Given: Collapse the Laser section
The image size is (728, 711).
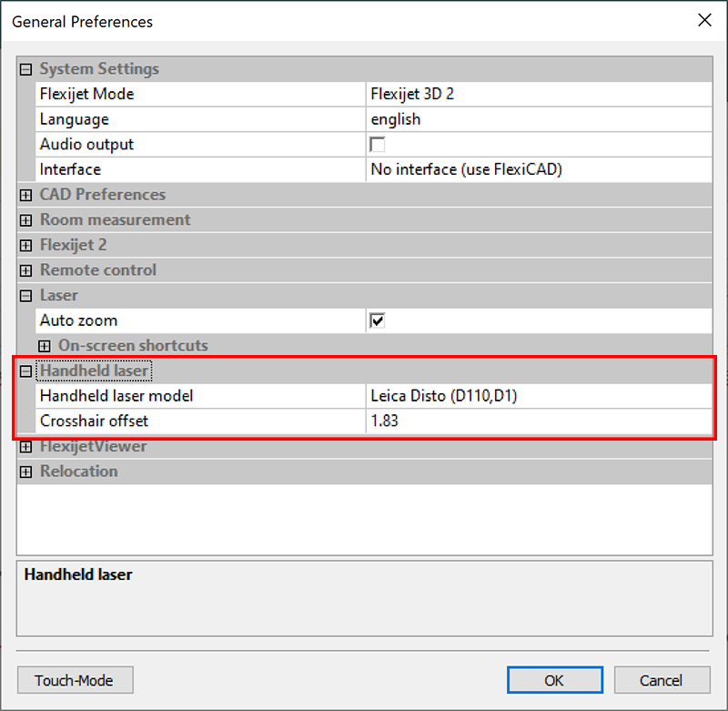Looking at the screenshot, I should tap(25, 295).
